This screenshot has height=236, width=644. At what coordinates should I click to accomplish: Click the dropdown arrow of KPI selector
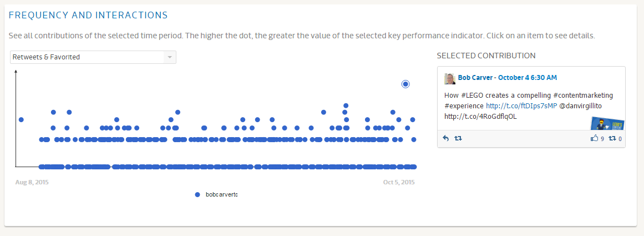pos(170,57)
